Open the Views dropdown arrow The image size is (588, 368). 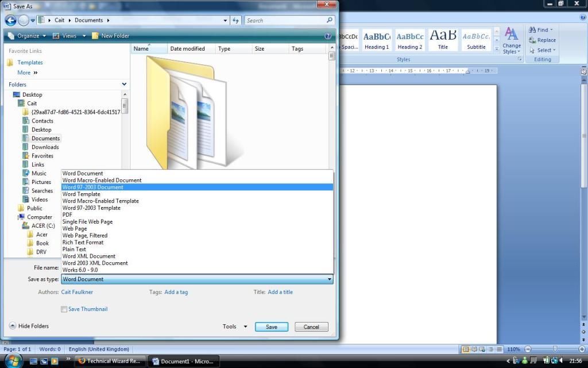pyautogui.click(x=84, y=36)
